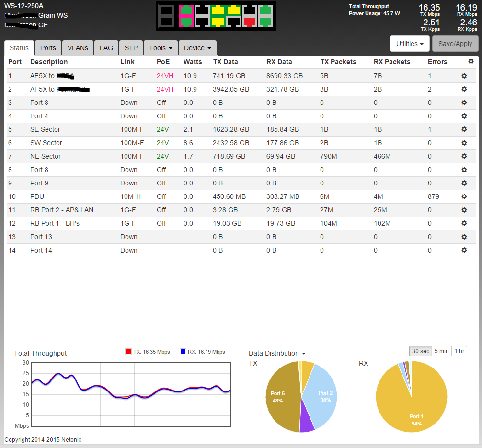Expand the Tools dropdown menu
This screenshot has width=482, height=448.
click(161, 48)
